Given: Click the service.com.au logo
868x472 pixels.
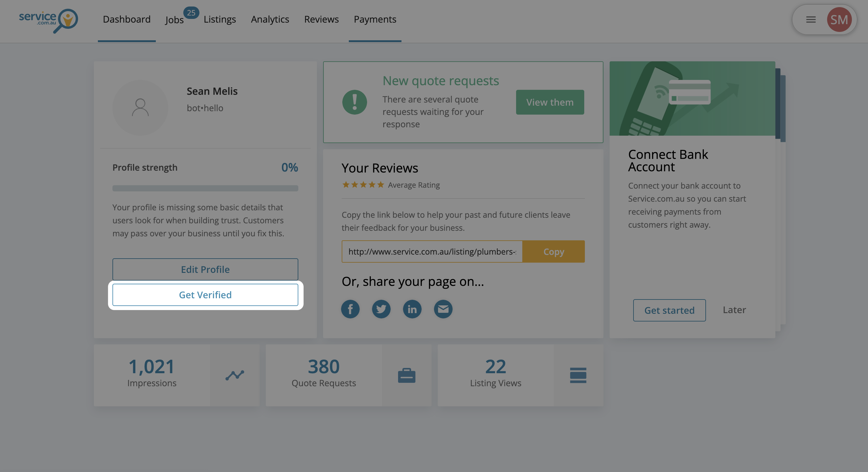Looking at the screenshot, I should click(49, 20).
